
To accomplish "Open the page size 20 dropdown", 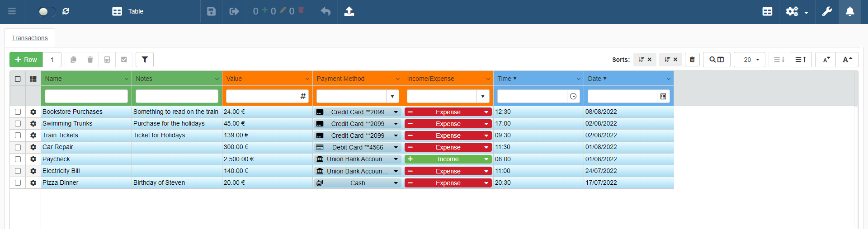I will 749,60.
